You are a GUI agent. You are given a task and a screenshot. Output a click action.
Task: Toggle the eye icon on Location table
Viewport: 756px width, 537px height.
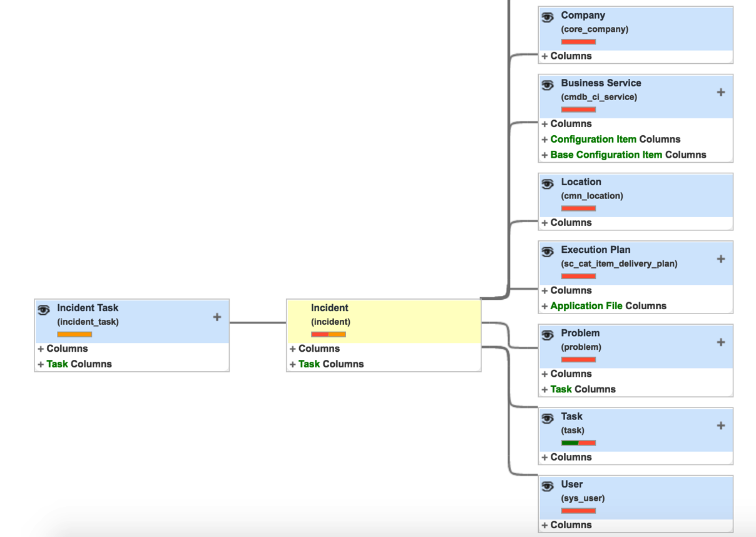pos(548,184)
